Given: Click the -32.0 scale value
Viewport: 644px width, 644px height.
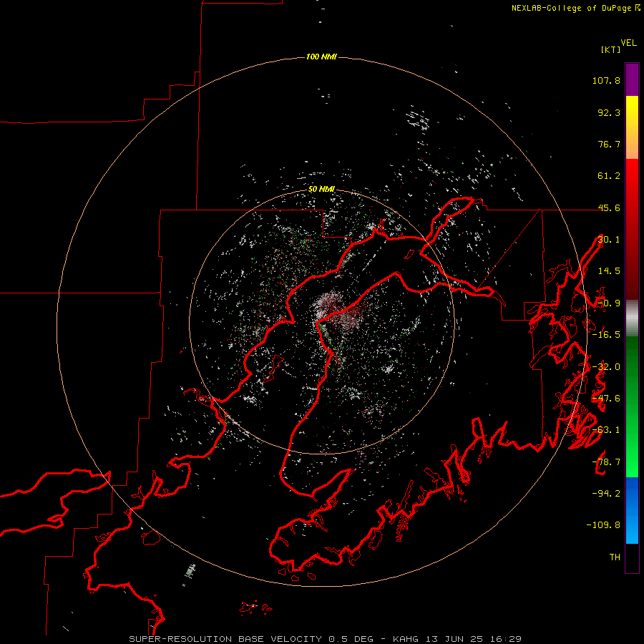Looking at the screenshot, I should 606,367.
